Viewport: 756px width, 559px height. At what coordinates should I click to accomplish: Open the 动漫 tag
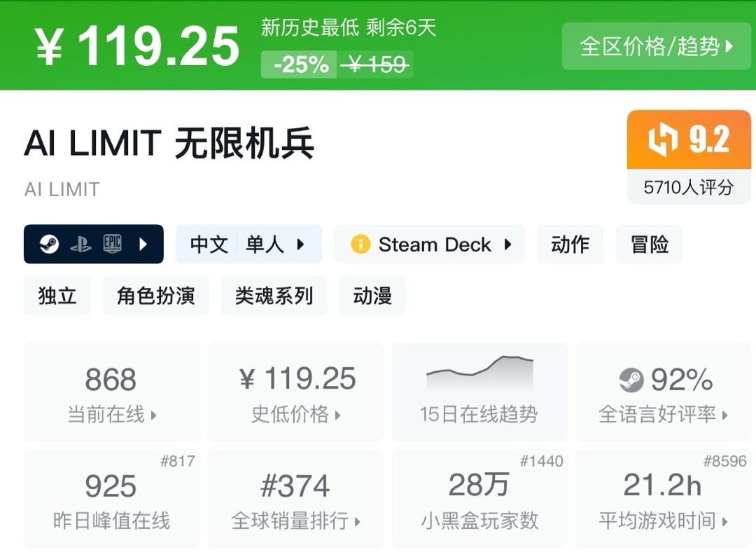click(372, 296)
